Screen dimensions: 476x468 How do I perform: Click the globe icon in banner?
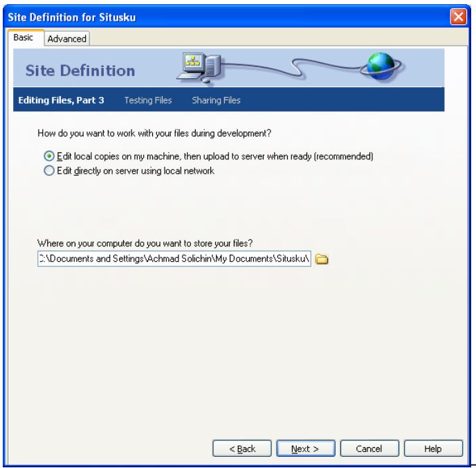(x=381, y=66)
